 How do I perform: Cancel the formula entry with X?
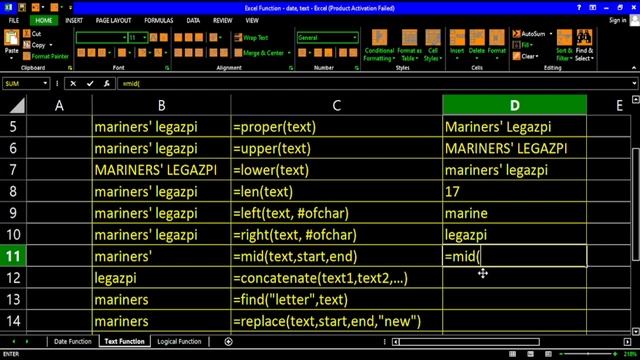73,84
